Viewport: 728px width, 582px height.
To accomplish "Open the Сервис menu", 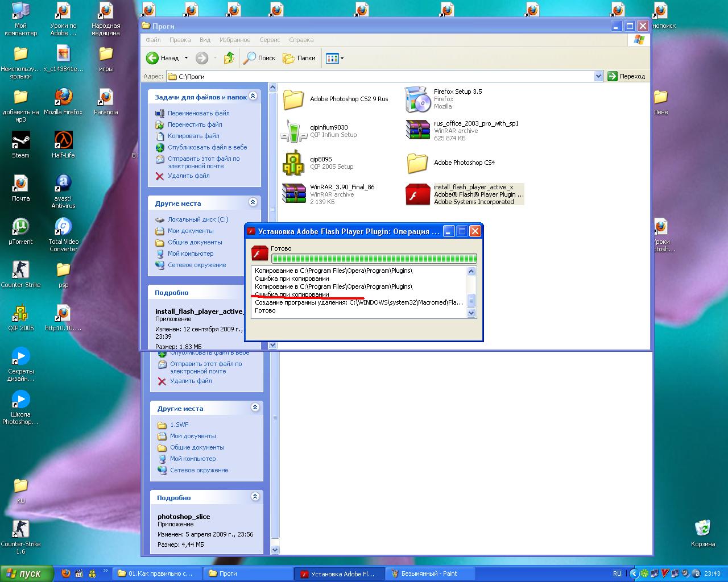I will pyautogui.click(x=270, y=40).
